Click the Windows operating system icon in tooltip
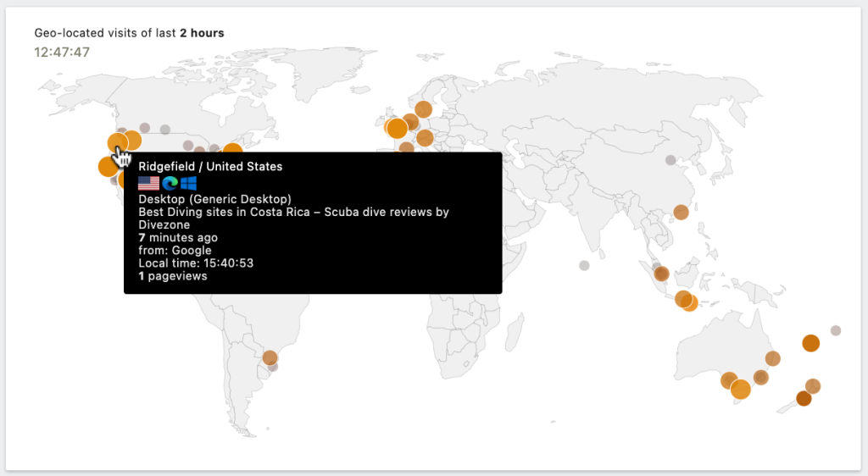This screenshot has width=868, height=476. (x=188, y=183)
